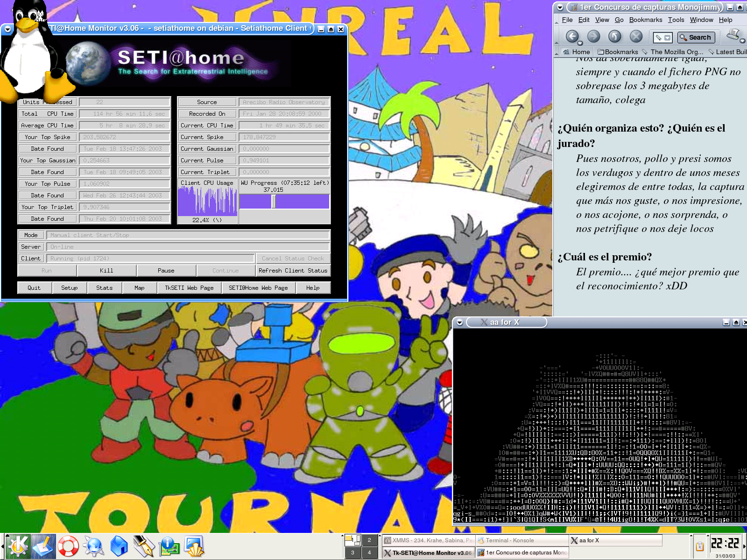Expand the Mozilla URL bar dropdown
This screenshot has width=747, height=560.
(668, 37)
